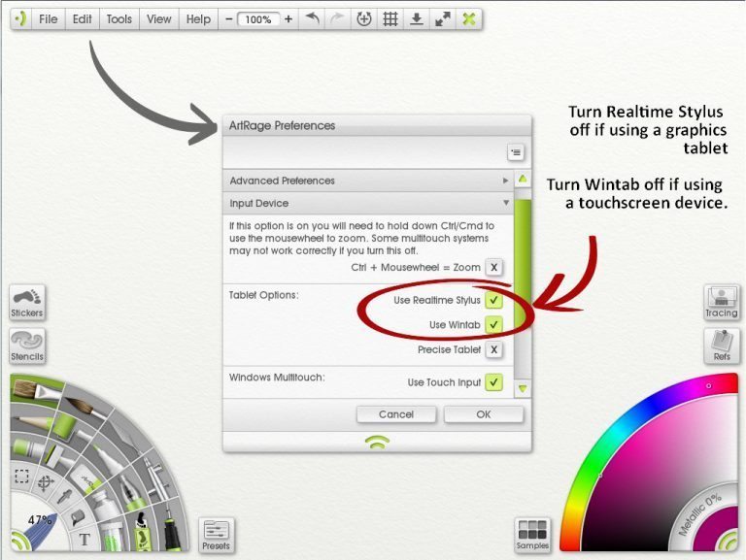Screen dimensions: 746x560
Task: Click the download arrow toolbar icon
Action: [417, 19]
